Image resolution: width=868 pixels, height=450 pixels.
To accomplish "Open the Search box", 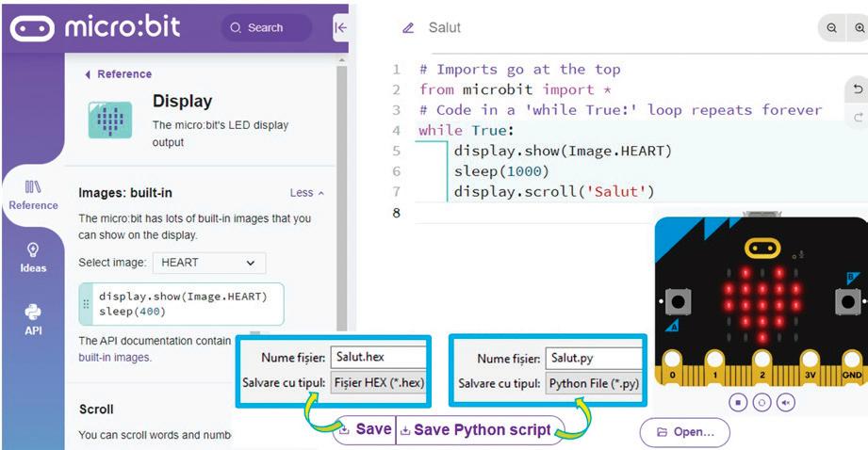I will (x=266, y=27).
